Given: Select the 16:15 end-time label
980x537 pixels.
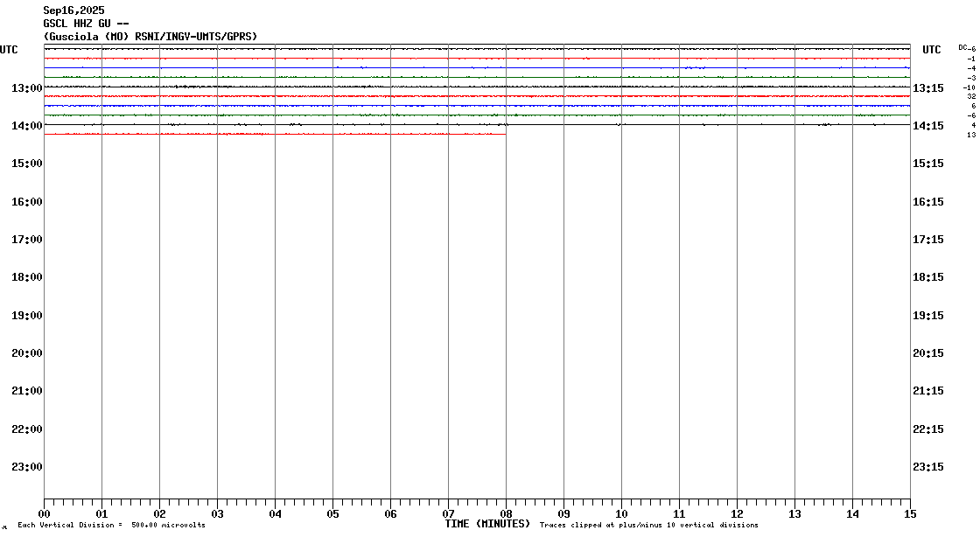Looking at the screenshot, I should point(928,202).
